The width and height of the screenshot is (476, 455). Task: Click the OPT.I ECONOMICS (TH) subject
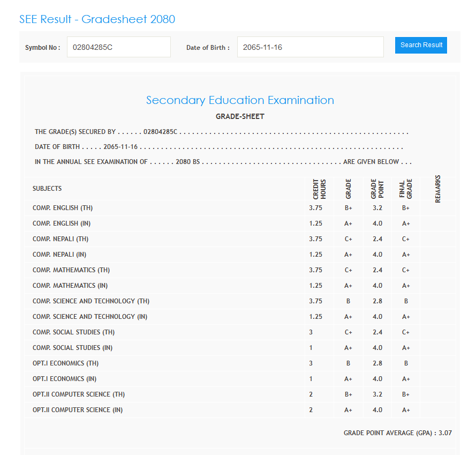coord(65,363)
